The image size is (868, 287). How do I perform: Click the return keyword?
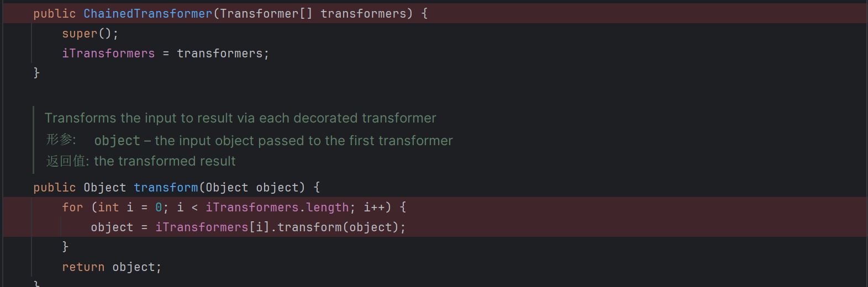click(83, 267)
